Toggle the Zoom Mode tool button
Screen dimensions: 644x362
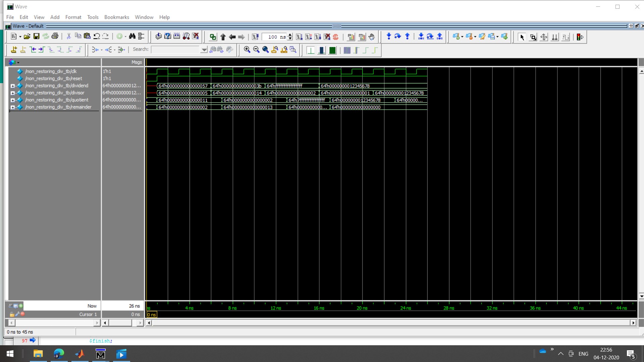click(x=533, y=37)
